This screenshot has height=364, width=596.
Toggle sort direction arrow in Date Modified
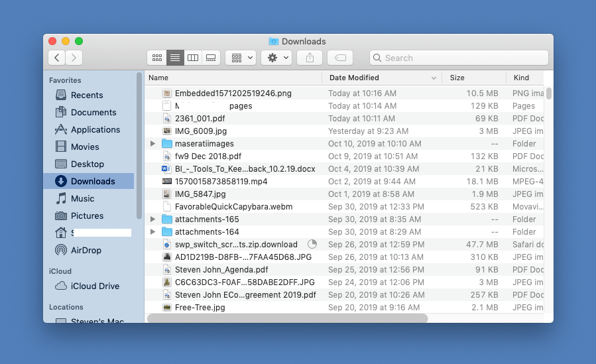coord(434,78)
